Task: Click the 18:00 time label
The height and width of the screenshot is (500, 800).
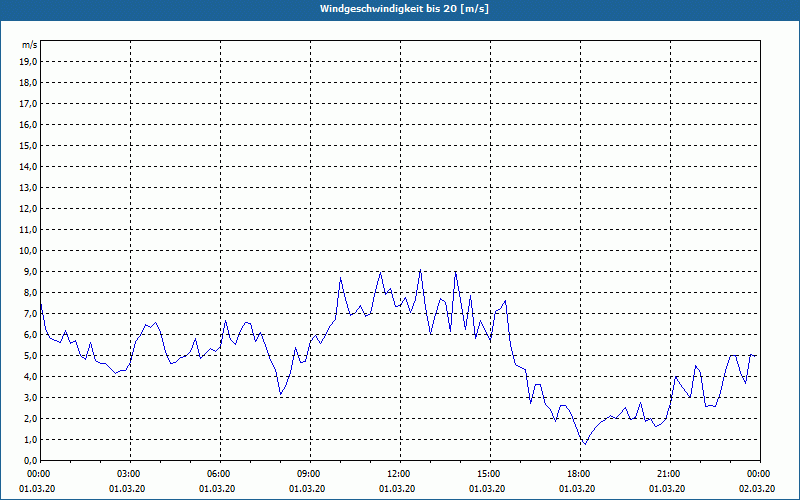Action: [x=580, y=474]
